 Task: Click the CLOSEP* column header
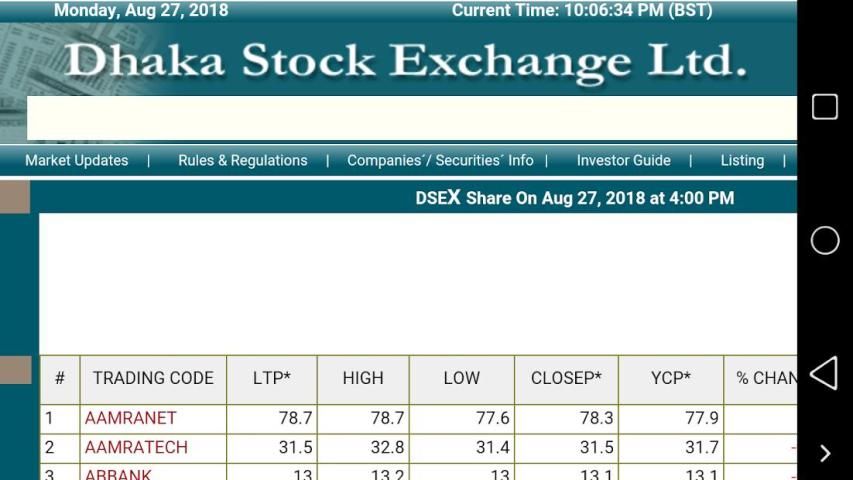pos(566,378)
